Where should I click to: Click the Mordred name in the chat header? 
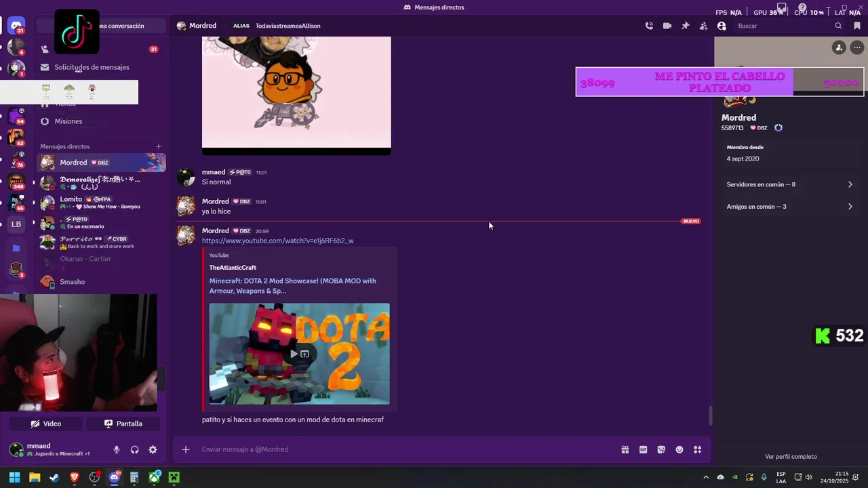click(203, 26)
